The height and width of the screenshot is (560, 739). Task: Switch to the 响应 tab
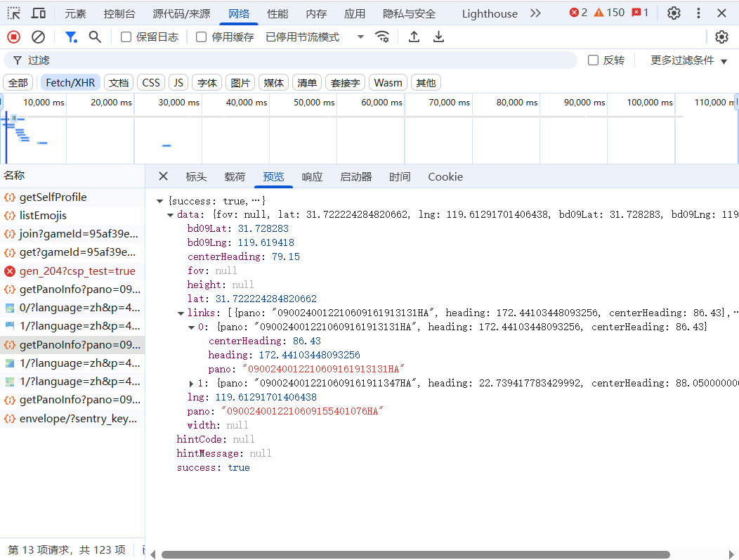point(312,177)
